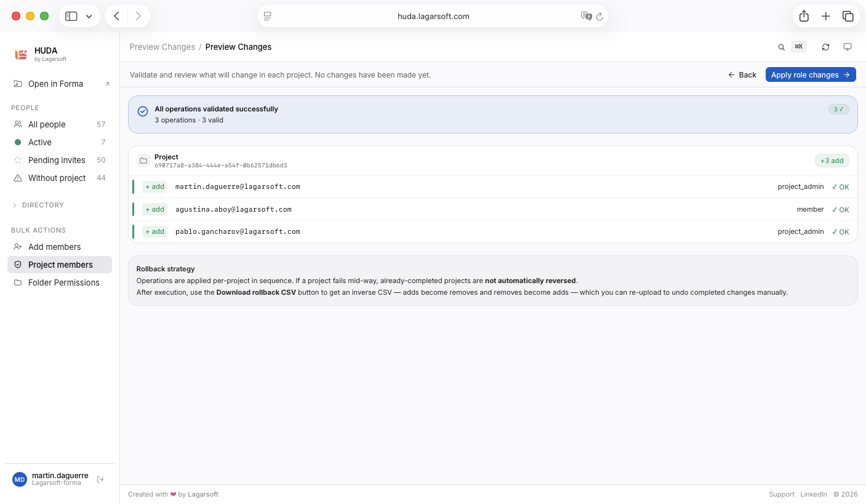Click the project ID text
Image resolution: width=866 pixels, height=504 pixels.
[x=220, y=166]
